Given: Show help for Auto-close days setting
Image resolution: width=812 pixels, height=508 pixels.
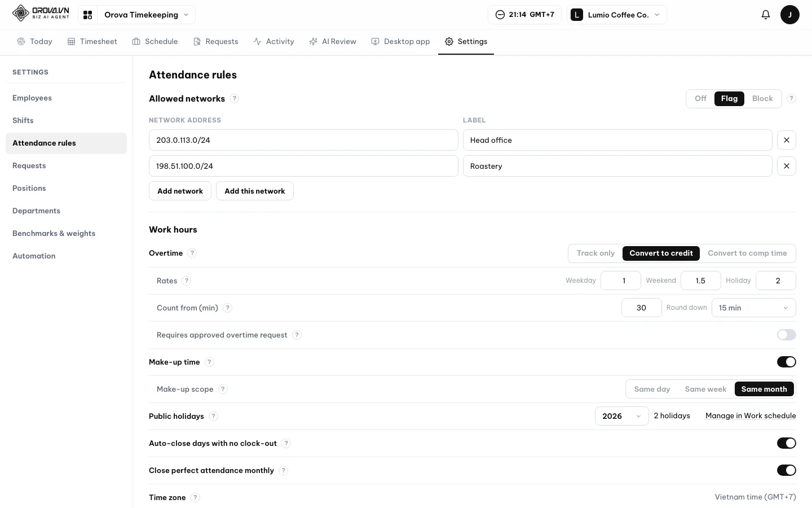Looking at the screenshot, I should coord(286,443).
